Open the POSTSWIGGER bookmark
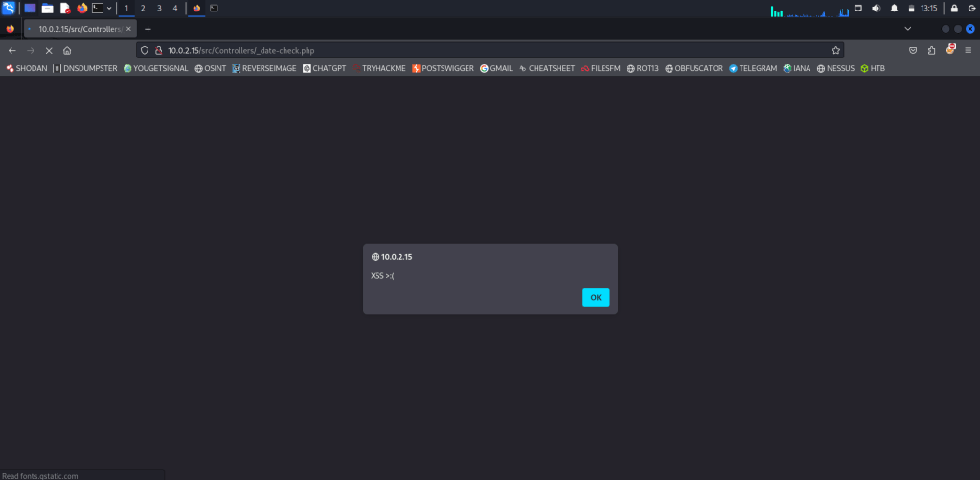Image resolution: width=980 pixels, height=480 pixels. (x=443, y=68)
